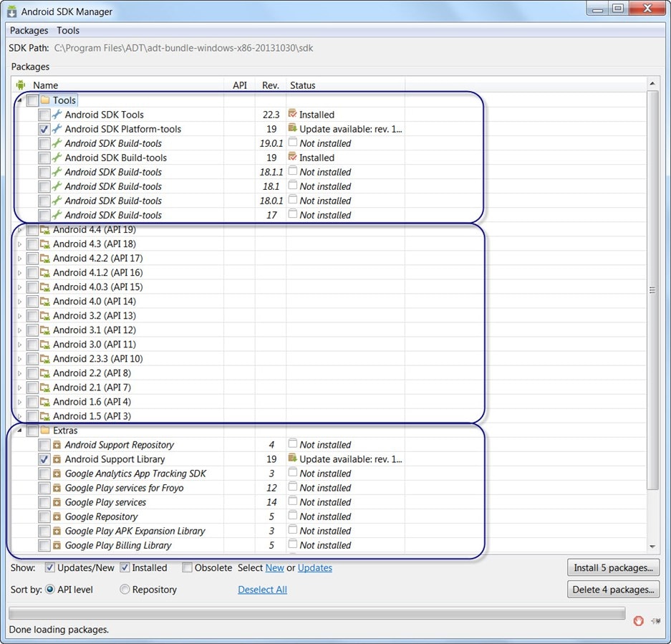Click the New link to select new packages
Screen dimensions: 671x644
click(x=275, y=568)
